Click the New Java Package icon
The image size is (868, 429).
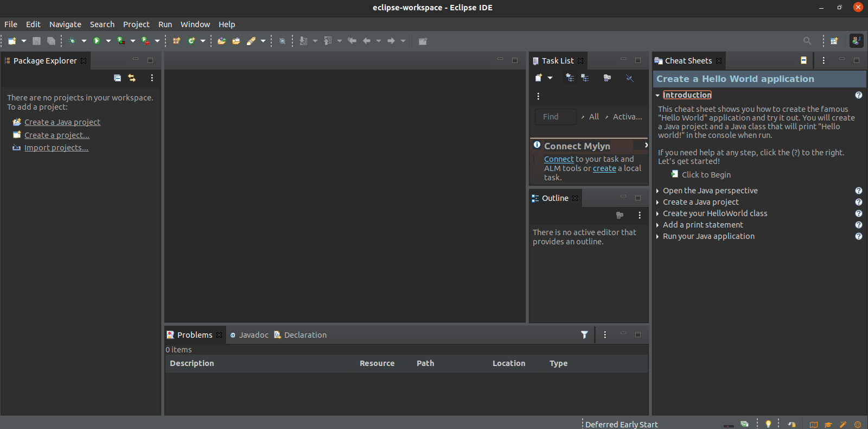(x=176, y=41)
